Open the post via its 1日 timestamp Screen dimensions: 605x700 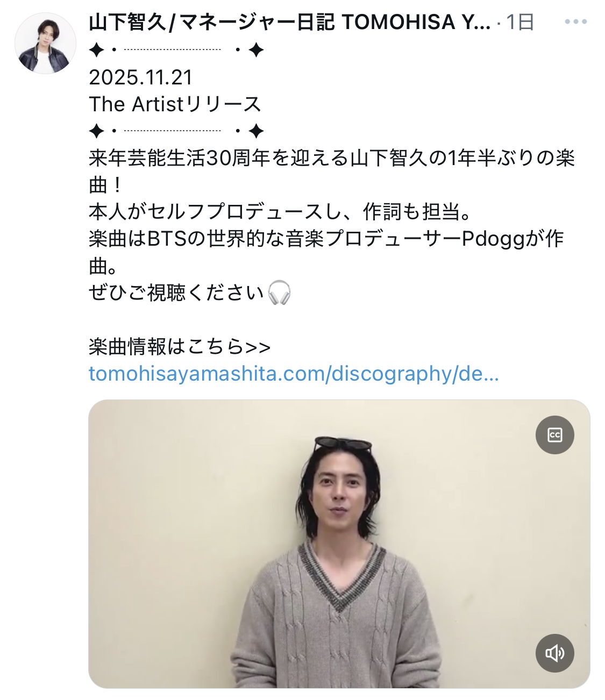pos(520,22)
